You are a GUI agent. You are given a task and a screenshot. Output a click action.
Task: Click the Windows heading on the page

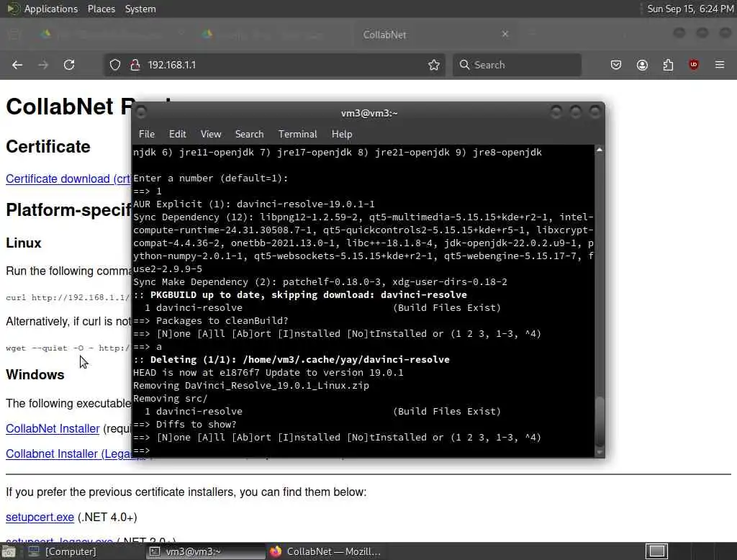pos(35,375)
